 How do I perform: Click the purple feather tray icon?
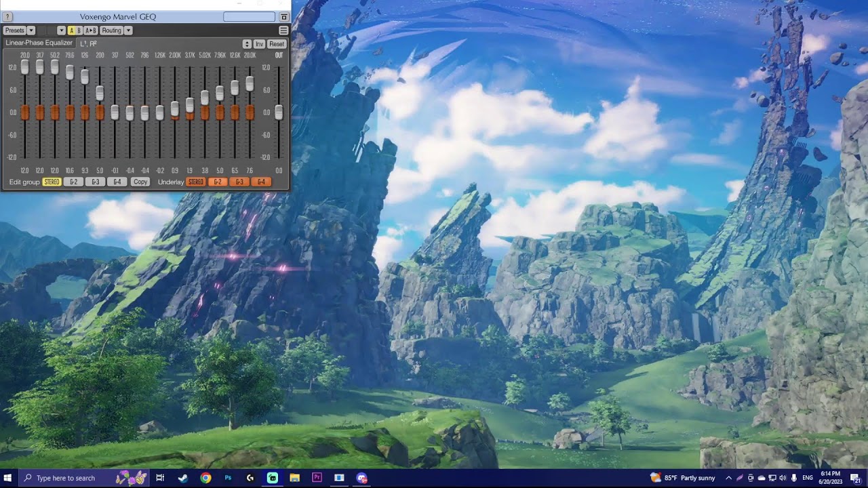coord(740,478)
